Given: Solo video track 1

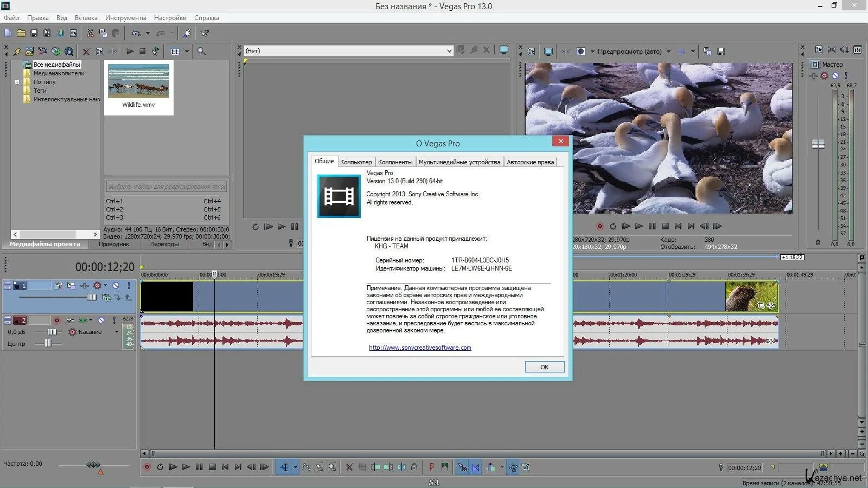Looking at the screenshot, I should [x=129, y=285].
